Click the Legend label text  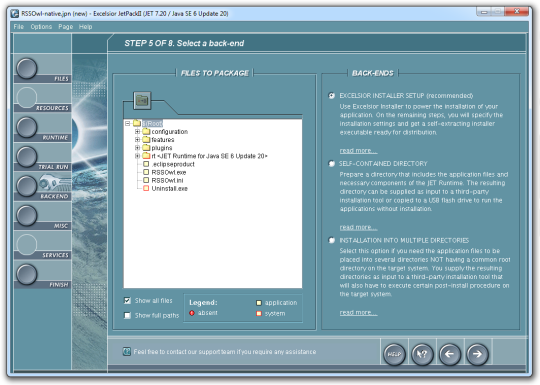click(x=203, y=302)
